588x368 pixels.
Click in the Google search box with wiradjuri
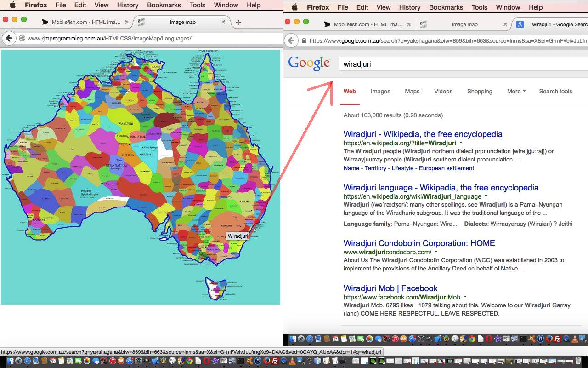click(x=463, y=64)
